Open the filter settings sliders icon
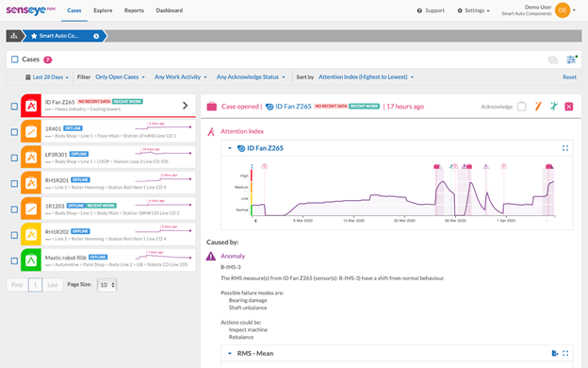588x368 pixels. coord(571,59)
